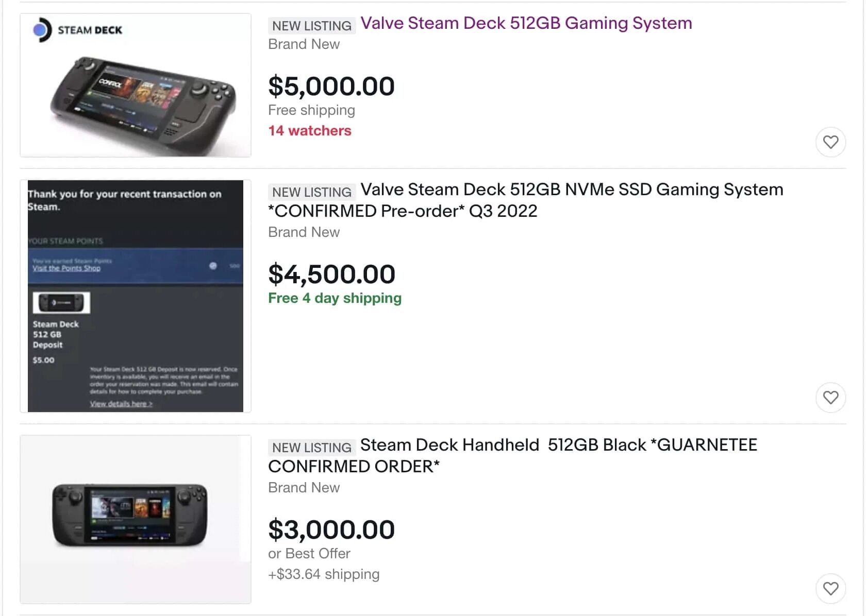Click the $3,000.00 price
Viewport: 868px width, 616px height.
[331, 529]
